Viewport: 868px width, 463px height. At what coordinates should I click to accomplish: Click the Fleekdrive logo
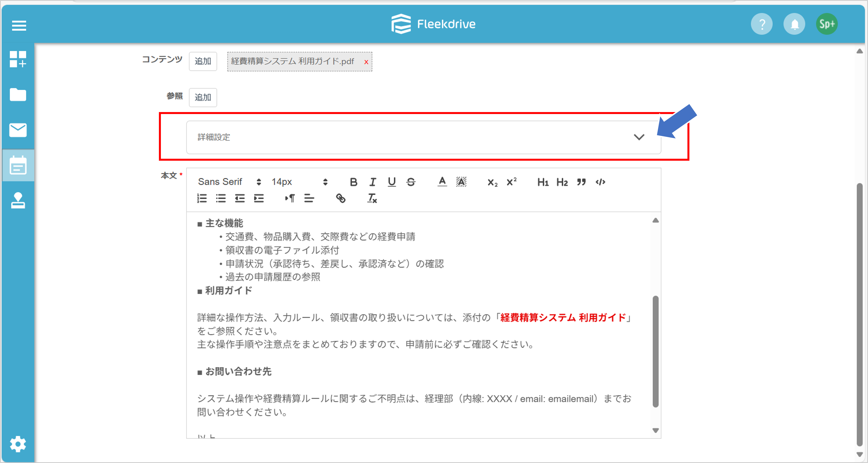(433, 24)
